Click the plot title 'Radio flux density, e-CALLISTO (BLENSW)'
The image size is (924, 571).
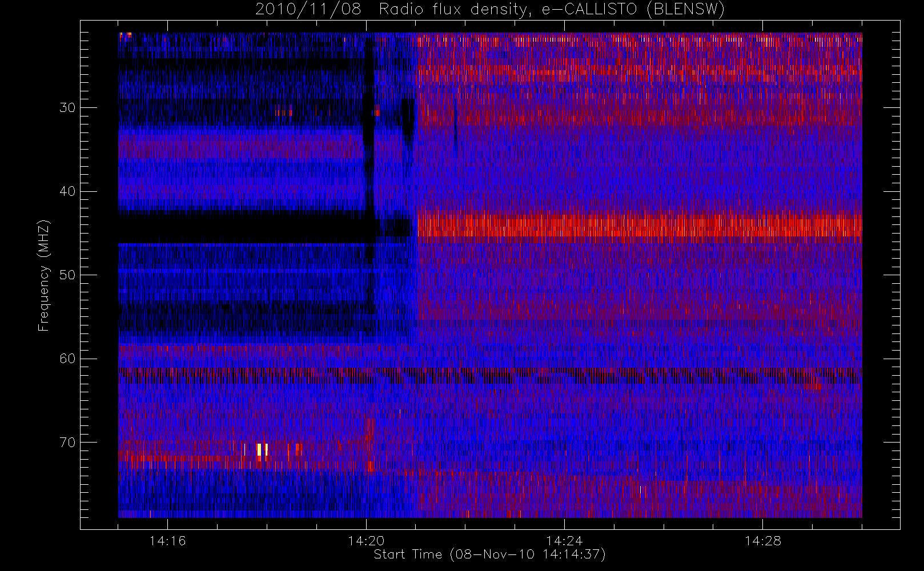(551, 9)
